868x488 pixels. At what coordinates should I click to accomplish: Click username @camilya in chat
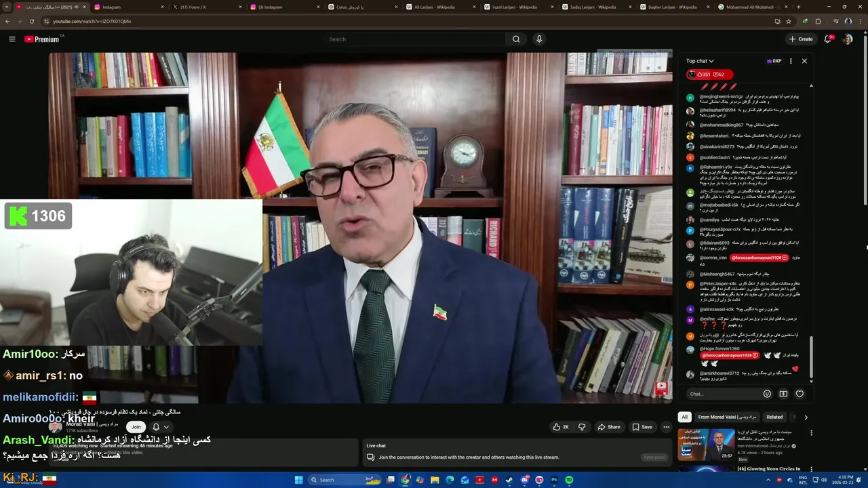click(x=709, y=220)
